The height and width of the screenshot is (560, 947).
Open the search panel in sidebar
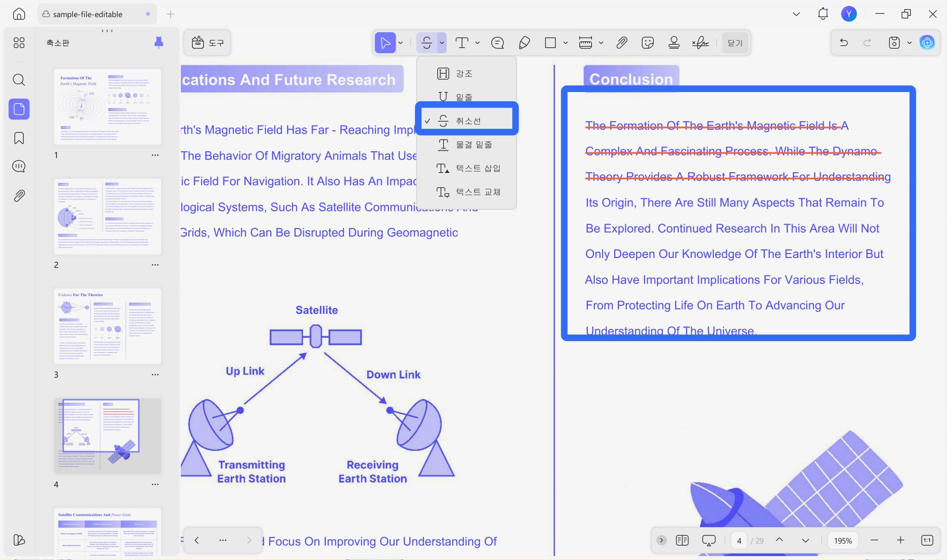pyautogui.click(x=19, y=79)
